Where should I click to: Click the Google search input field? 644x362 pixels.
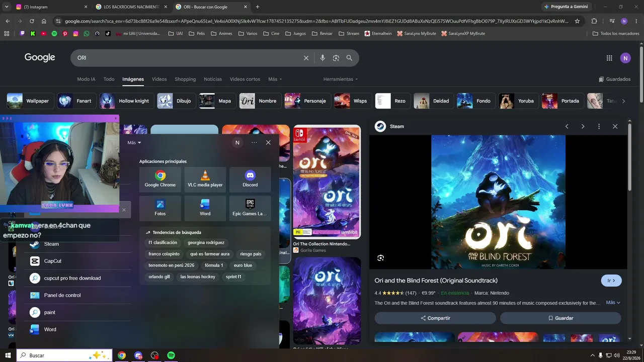coord(189,58)
